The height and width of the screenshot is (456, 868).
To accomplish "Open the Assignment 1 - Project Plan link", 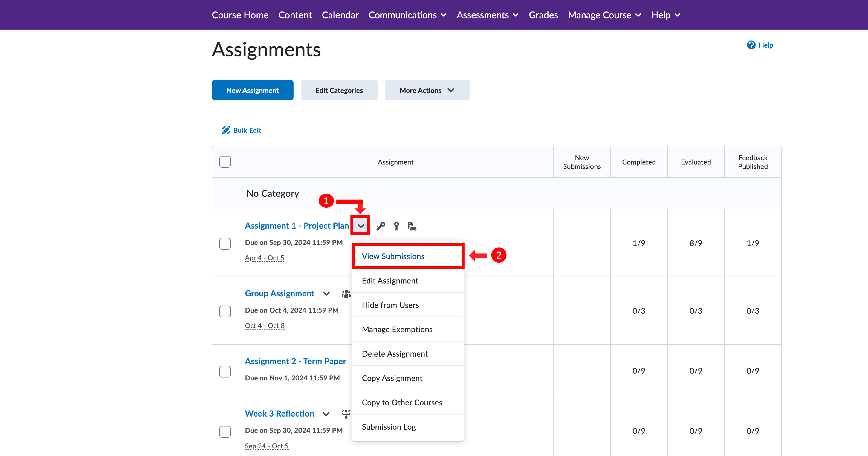I will coord(297,226).
